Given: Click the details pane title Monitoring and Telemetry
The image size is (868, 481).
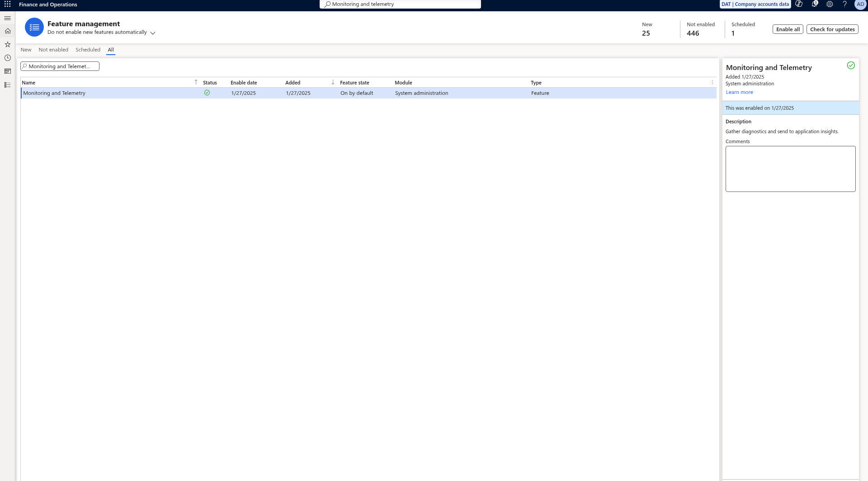Looking at the screenshot, I should click(x=769, y=68).
